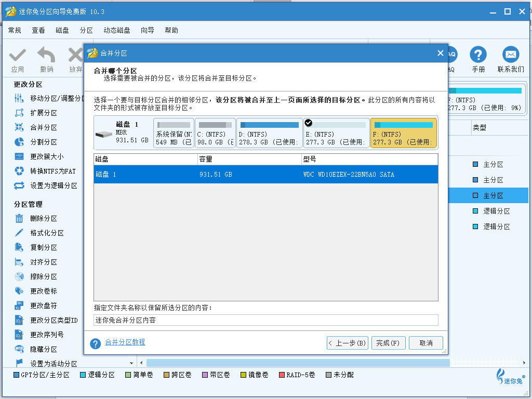Click the horizontal scrollbar left arrow
The image size is (532, 399).
coord(141,363)
